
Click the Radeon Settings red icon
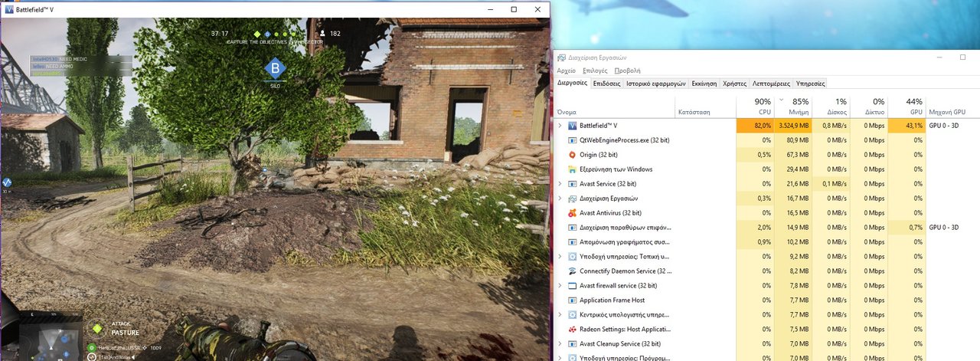(x=572, y=330)
